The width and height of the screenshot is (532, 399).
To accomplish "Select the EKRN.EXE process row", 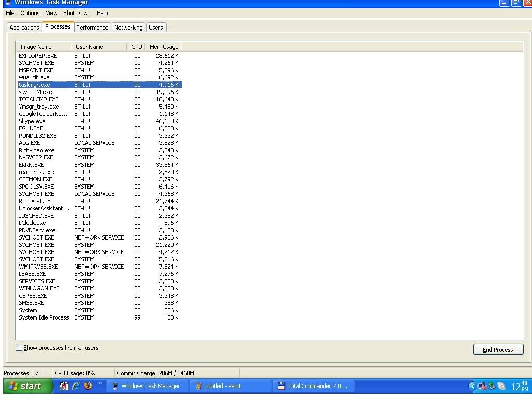I will (100, 165).
